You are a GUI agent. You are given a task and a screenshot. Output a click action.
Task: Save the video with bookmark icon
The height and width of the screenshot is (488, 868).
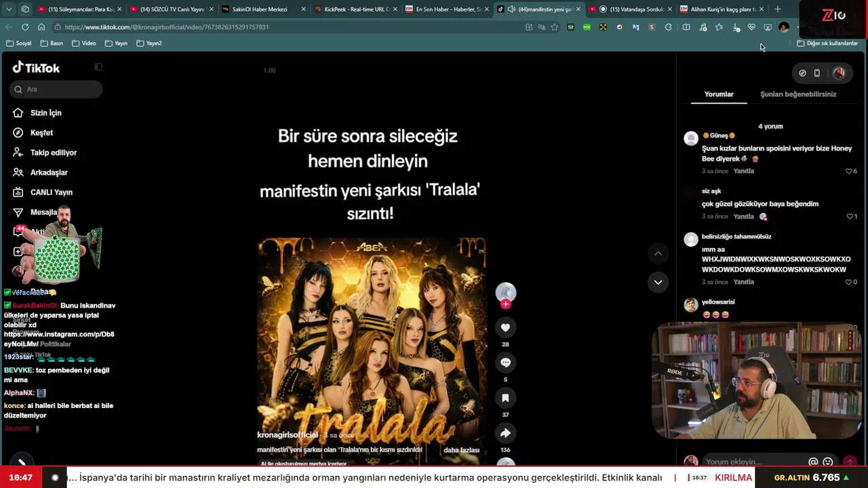505,398
